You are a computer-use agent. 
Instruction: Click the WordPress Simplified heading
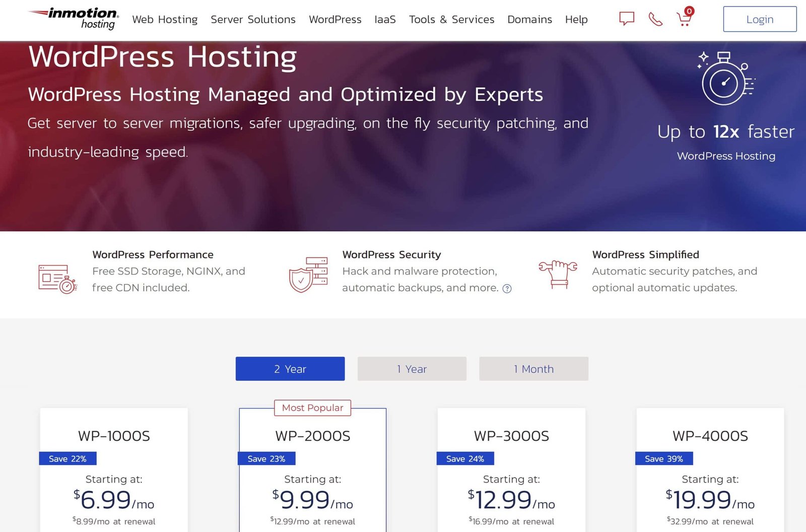[x=645, y=254]
